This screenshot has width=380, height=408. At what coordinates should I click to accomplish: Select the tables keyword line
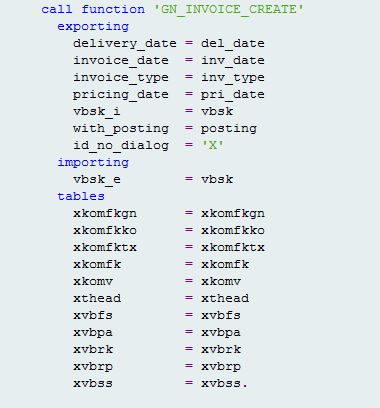[81, 196]
